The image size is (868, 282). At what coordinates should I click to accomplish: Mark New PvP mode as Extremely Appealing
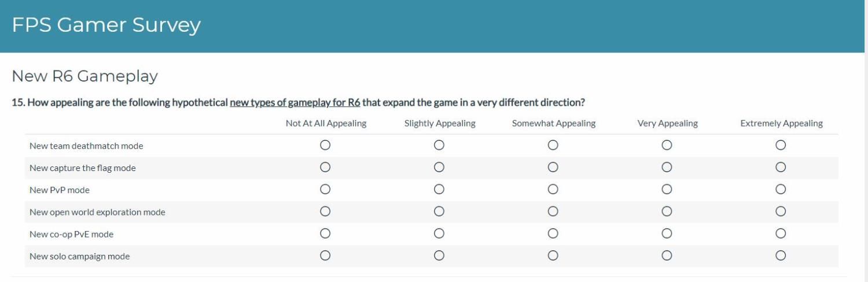click(x=781, y=190)
